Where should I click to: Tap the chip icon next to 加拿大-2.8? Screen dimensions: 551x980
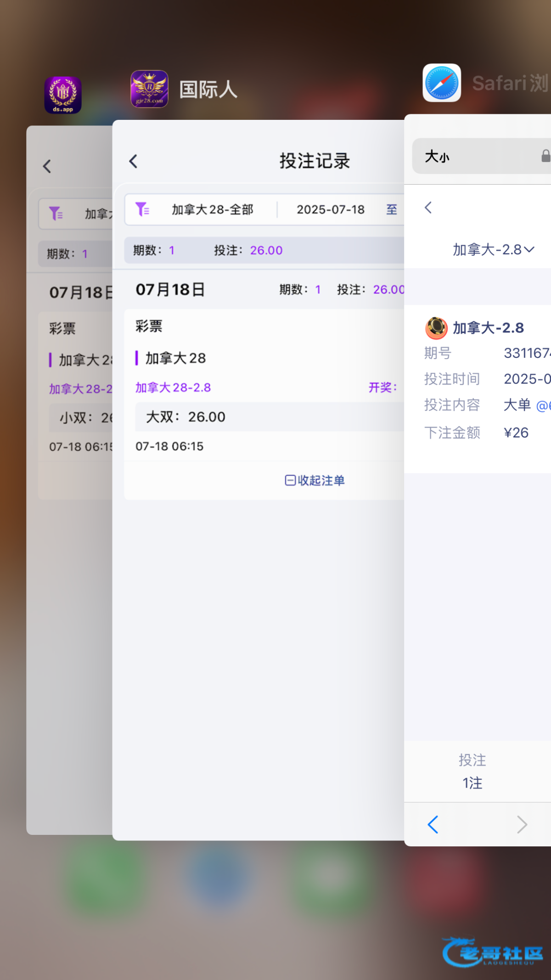(x=436, y=328)
